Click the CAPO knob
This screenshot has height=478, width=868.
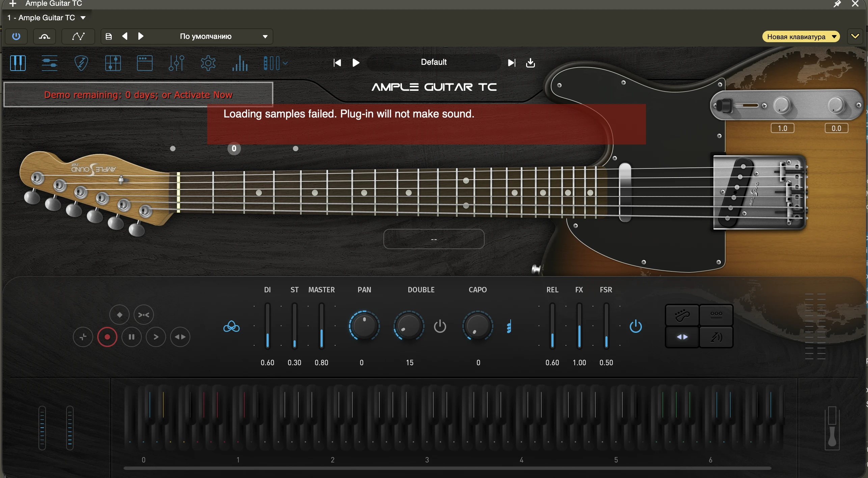[478, 326]
